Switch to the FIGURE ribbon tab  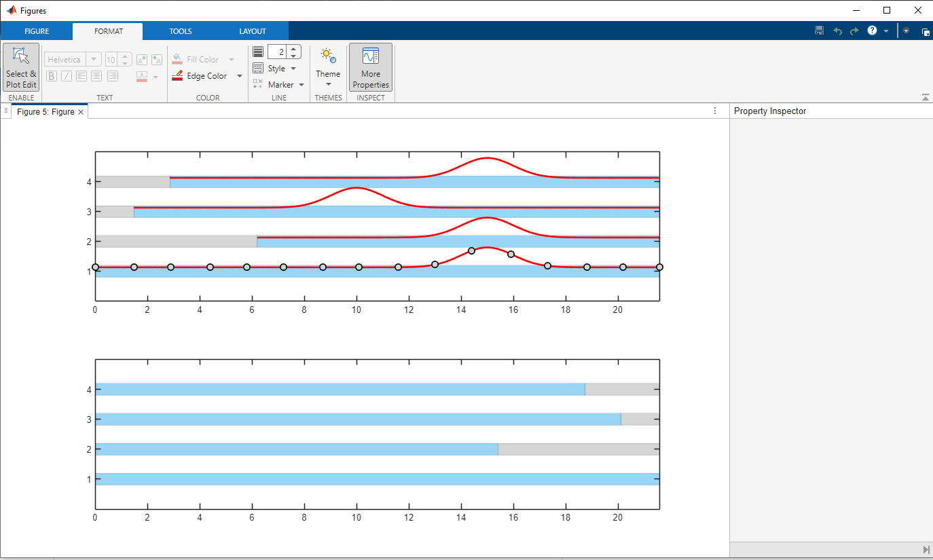click(x=37, y=31)
